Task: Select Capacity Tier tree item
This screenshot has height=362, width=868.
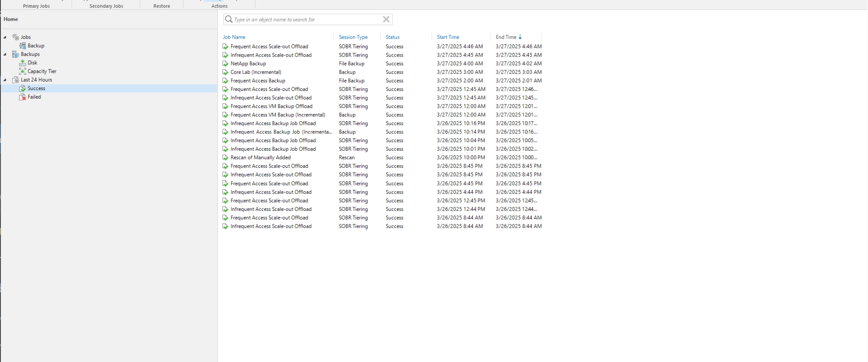Action: (42, 71)
